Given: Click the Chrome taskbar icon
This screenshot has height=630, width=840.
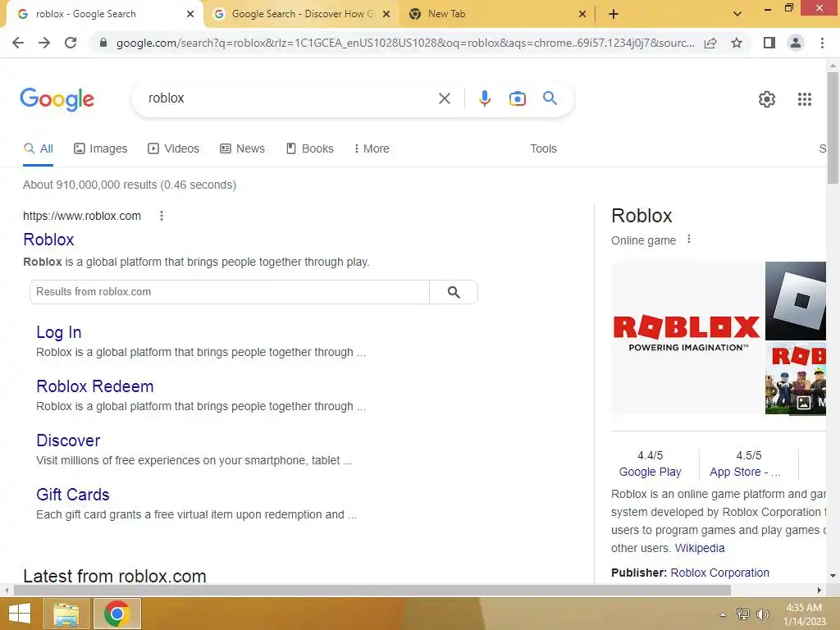Looking at the screenshot, I should tap(116, 614).
